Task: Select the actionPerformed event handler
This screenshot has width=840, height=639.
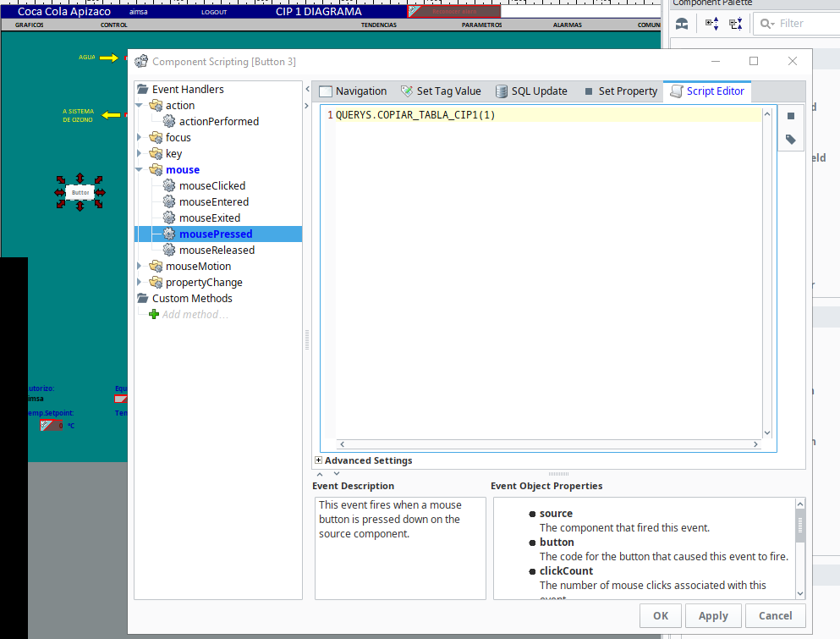Action: pyautogui.click(x=218, y=122)
